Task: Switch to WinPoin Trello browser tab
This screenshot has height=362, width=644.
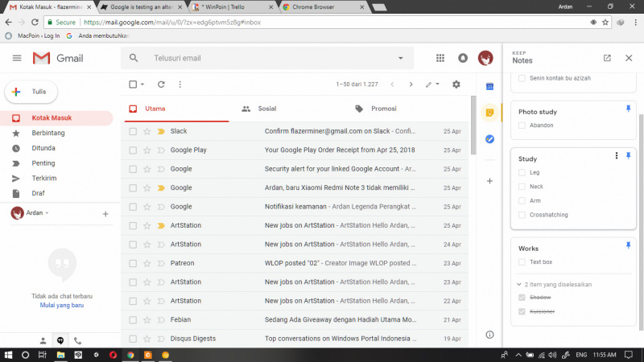Action: coord(233,7)
